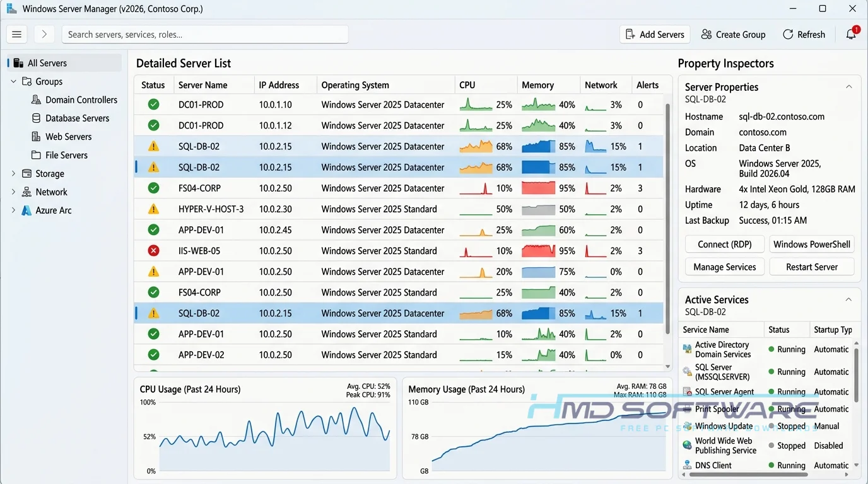
Task: Select the IP address cell 10.0.1.12
Action: coord(275,125)
